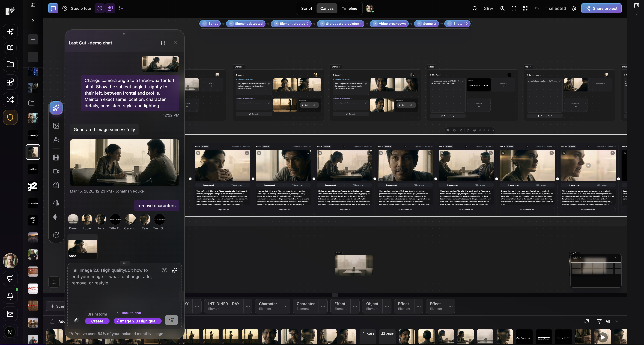Enter fullscreen canvas mode
The height and width of the screenshot is (345, 644).
[x=525, y=8]
